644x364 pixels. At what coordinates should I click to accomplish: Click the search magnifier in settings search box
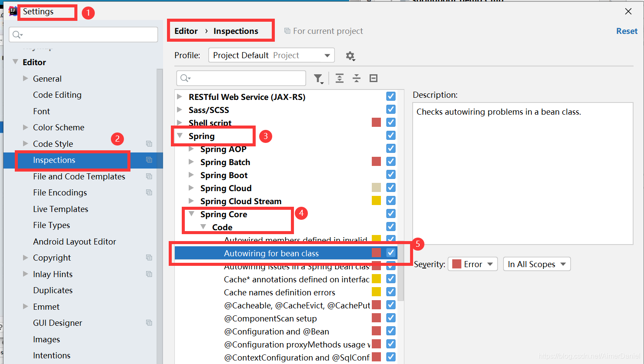click(17, 35)
